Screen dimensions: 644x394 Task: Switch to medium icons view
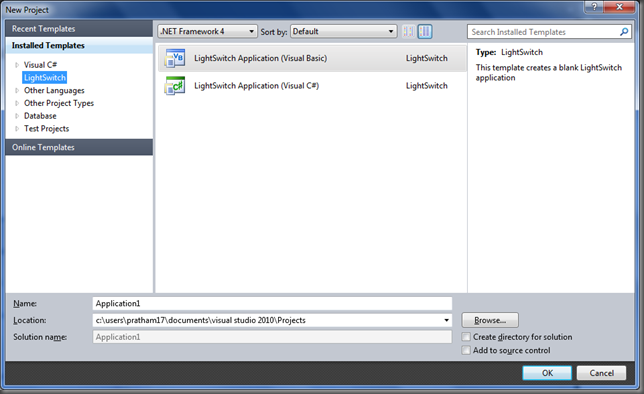425,32
